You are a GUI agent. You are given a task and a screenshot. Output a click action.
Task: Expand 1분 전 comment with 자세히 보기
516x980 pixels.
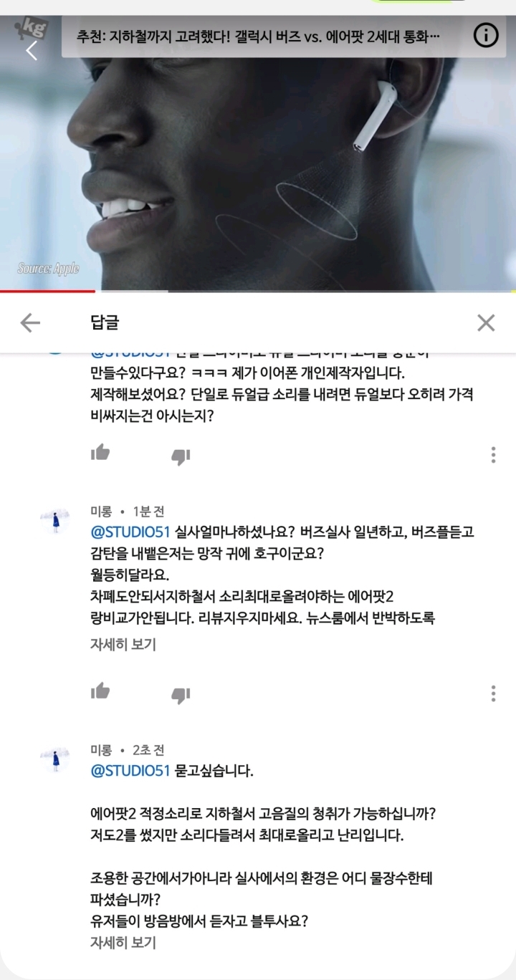pyautogui.click(x=123, y=644)
